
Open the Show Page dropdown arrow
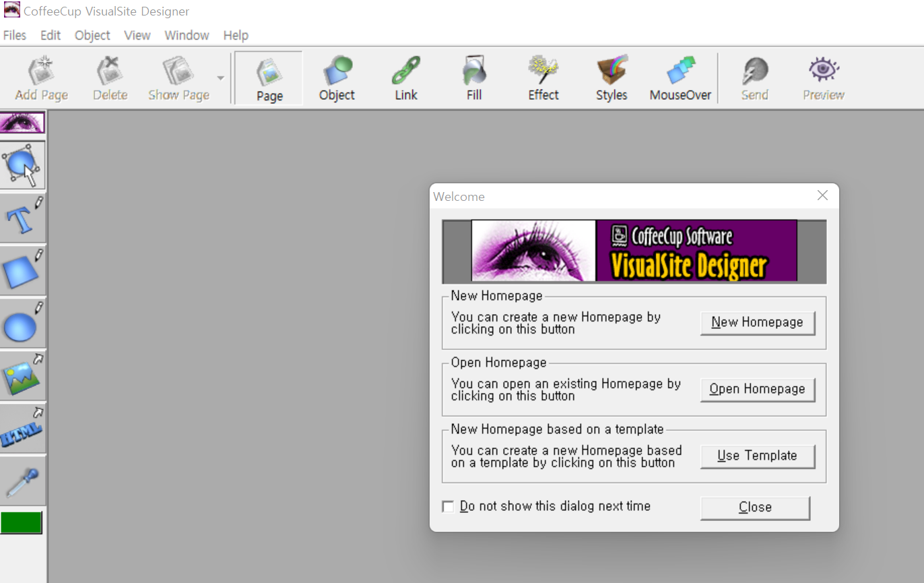tap(220, 78)
